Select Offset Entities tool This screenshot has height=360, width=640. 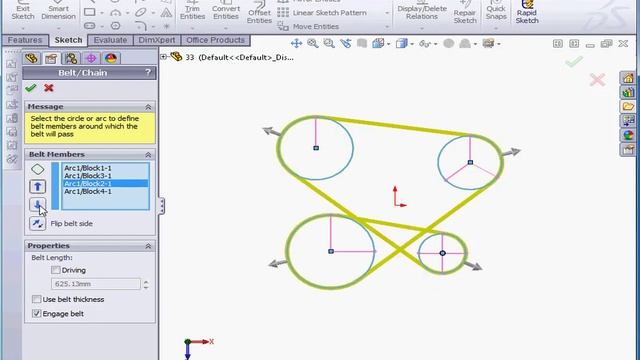tap(259, 13)
